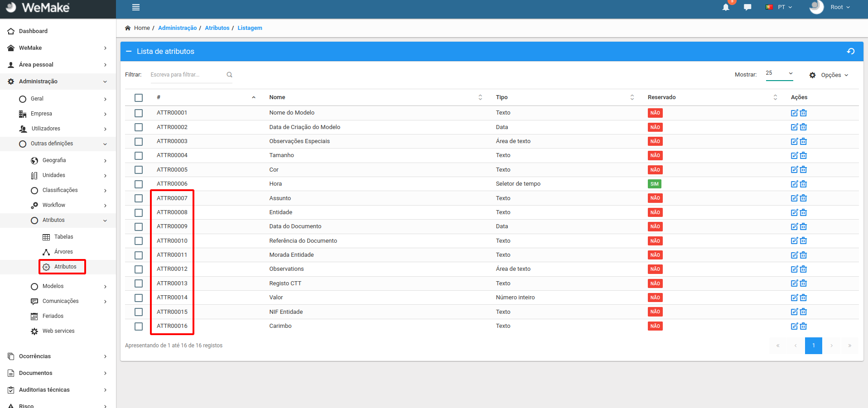Image resolution: width=868 pixels, height=408 pixels.
Task: Go to Administração breadcrumb link
Action: click(x=177, y=28)
